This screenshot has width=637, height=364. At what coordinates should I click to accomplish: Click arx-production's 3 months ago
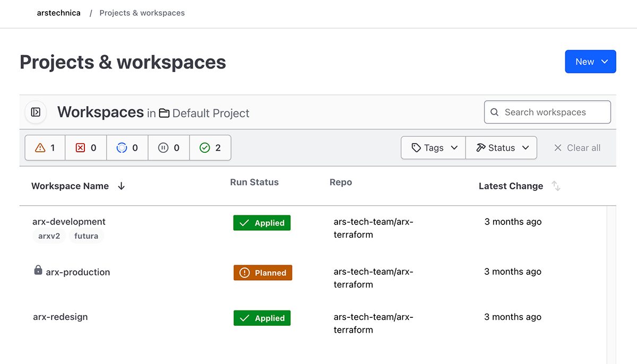pos(513,272)
